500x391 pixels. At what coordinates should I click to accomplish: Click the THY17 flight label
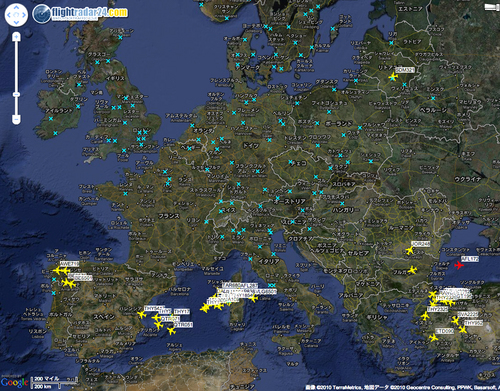(182, 312)
